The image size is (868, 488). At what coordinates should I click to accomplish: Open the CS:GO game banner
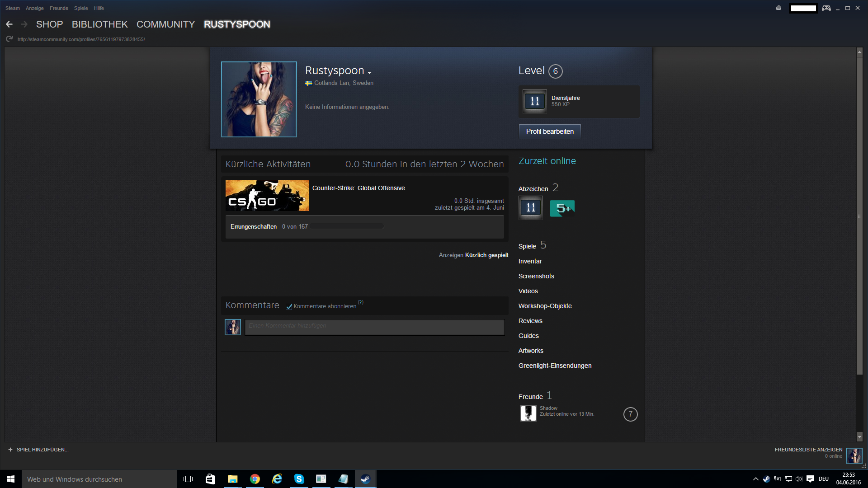click(x=267, y=196)
